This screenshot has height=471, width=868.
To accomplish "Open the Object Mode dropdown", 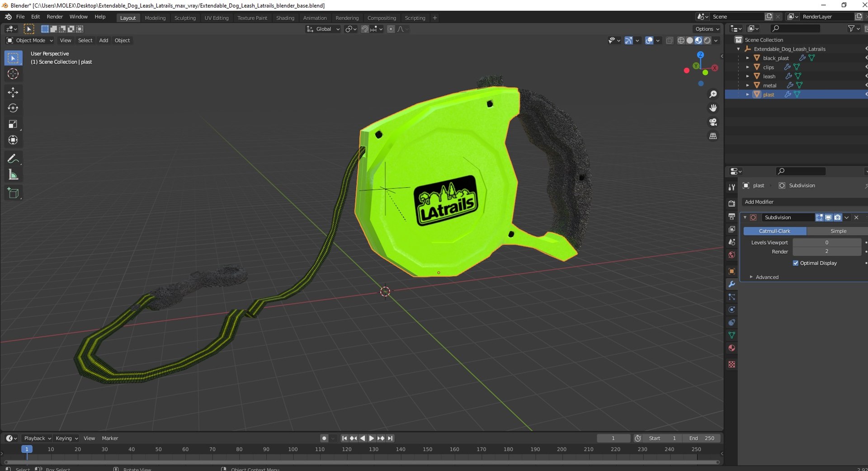I will pos(30,40).
